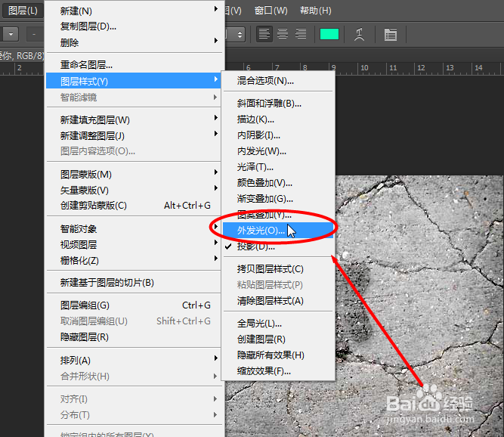The height and width of the screenshot is (437, 504).
Task: Choose 复制图层(D)...
Action: point(134,26)
